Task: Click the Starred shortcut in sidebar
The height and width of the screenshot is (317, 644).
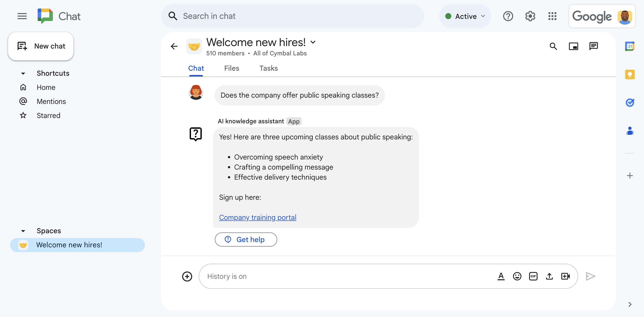Action: point(48,115)
